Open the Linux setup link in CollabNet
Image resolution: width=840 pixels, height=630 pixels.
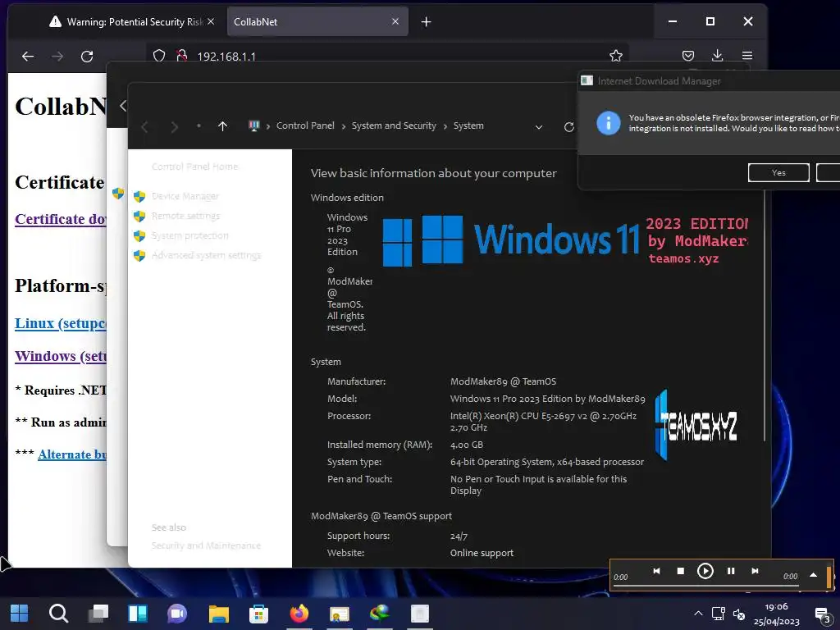[x=61, y=323]
